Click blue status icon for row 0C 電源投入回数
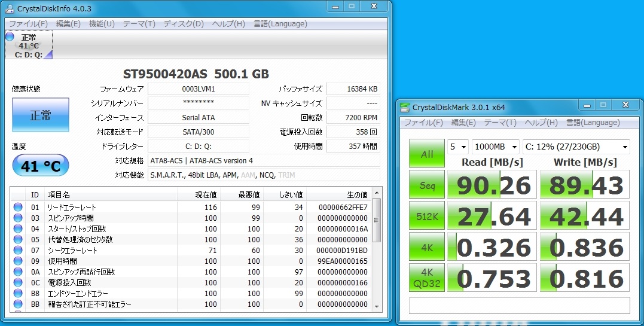 (18, 282)
